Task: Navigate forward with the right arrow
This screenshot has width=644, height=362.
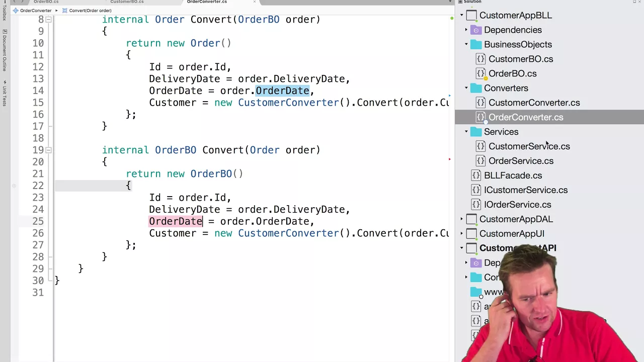Action: [22, 2]
